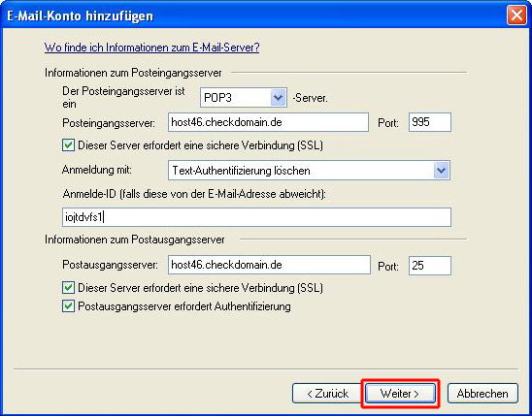This screenshot has height=416, width=532.
Task: Expand the POP3 server type dropdown arrow
Action: (279, 98)
